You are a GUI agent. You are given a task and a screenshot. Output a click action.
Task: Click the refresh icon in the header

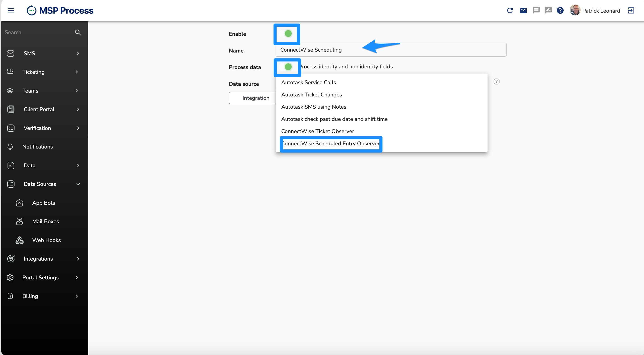(510, 10)
